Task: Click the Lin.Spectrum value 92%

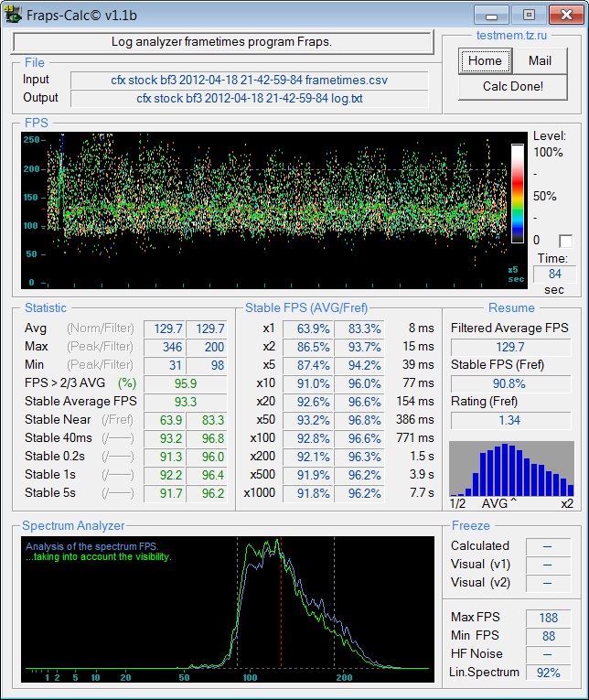Action: click(x=549, y=673)
